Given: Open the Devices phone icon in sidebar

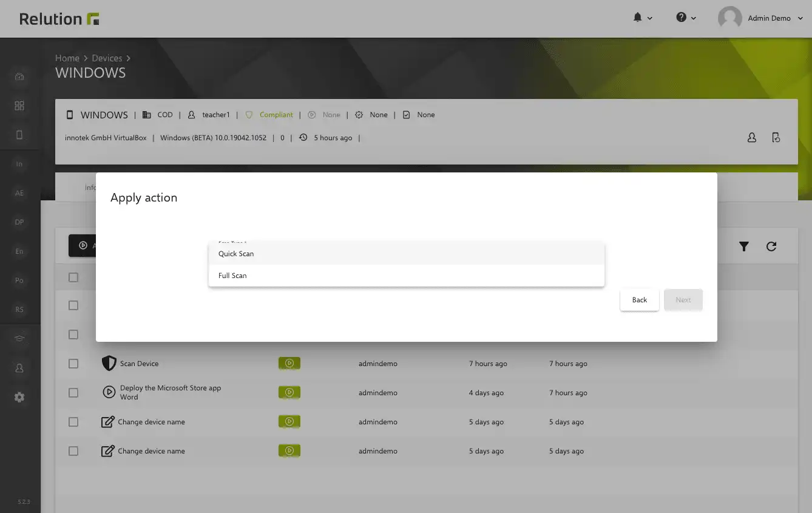Looking at the screenshot, I should (x=19, y=135).
